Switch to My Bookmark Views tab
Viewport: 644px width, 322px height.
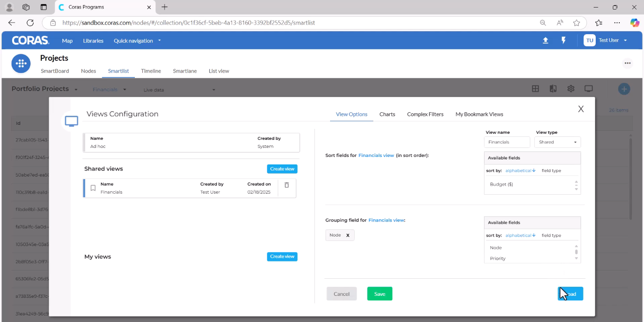coord(479,114)
